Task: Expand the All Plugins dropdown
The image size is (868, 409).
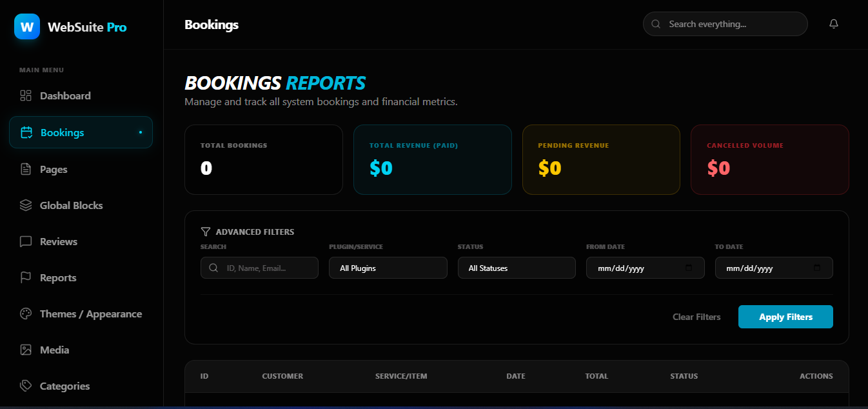Action: coord(388,268)
